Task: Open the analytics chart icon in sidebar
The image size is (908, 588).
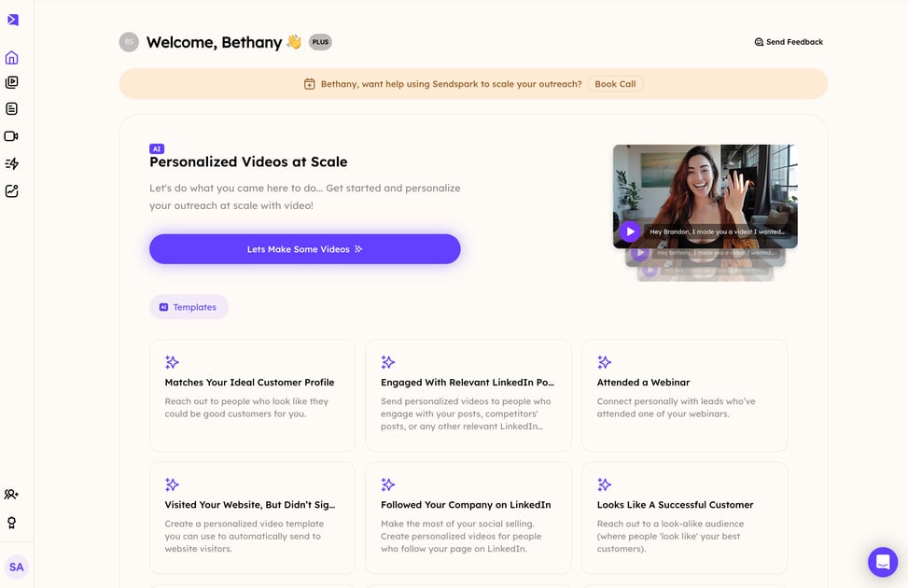Action: pyautogui.click(x=12, y=190)
